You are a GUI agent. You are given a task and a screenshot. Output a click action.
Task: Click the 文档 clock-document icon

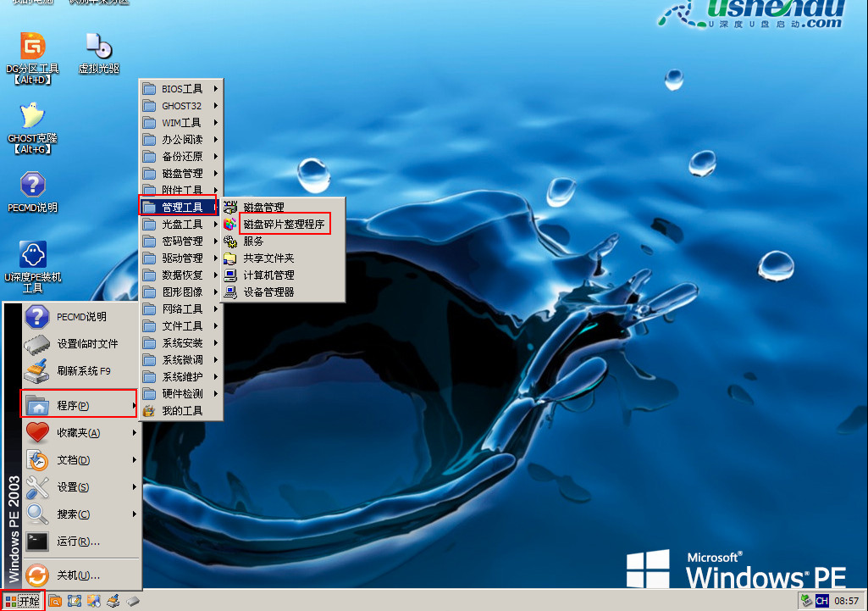pyautogui.click(x=37, y=460)
